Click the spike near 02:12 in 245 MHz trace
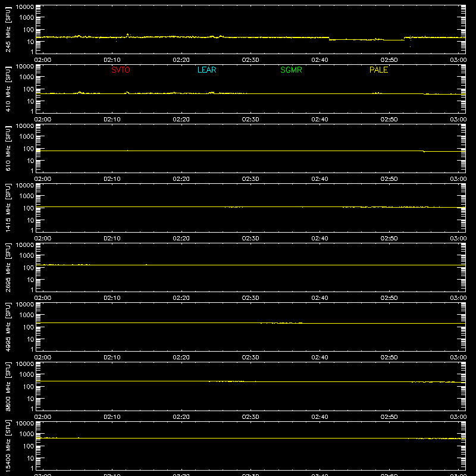The width and height of the screenshot is (476, 476). click(x=127, y=35)
